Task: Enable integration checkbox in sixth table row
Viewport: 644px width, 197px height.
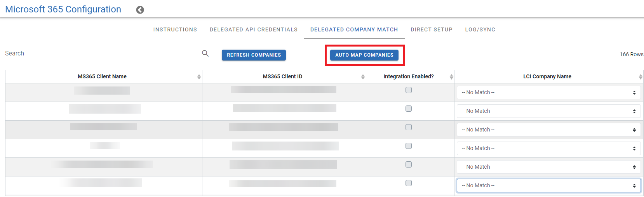Action: pyautogui.click(x=409, y=183)
